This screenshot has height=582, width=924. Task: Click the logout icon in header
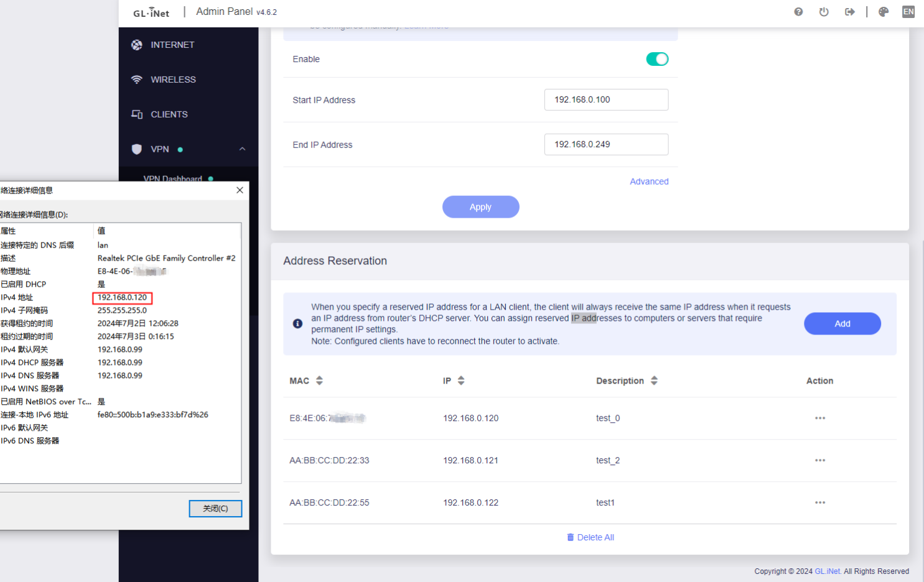click(x=849, y=12)
